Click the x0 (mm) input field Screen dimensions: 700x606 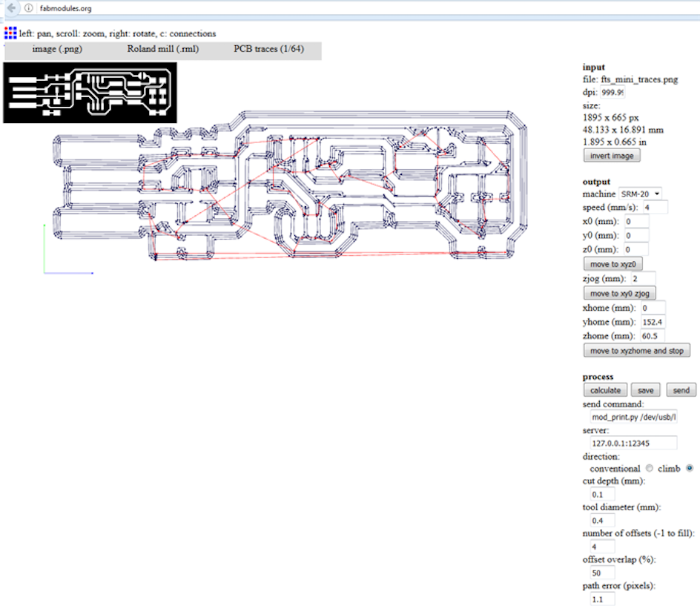coord(637,222)
